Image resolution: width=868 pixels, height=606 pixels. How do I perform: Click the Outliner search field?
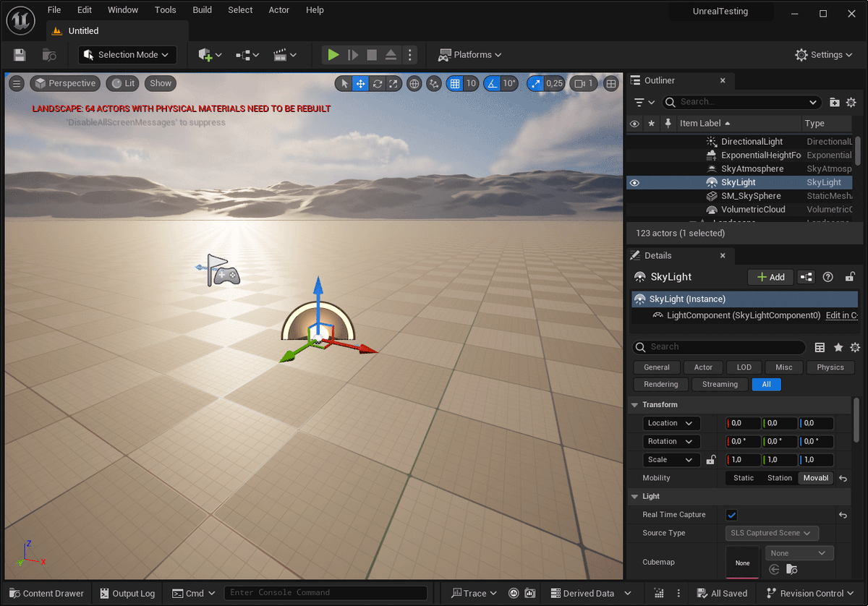[742, 102]
